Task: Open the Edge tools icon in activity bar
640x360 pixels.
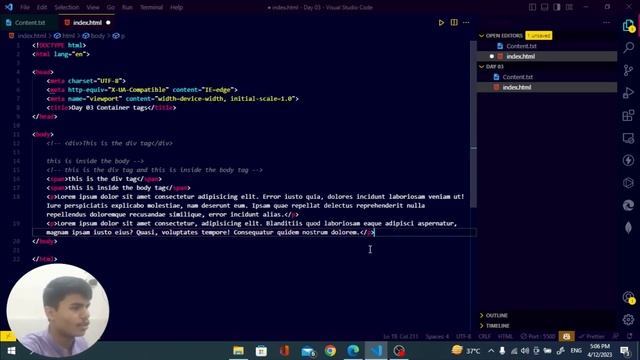Action: pyautogui.click(x=629, y=205)
